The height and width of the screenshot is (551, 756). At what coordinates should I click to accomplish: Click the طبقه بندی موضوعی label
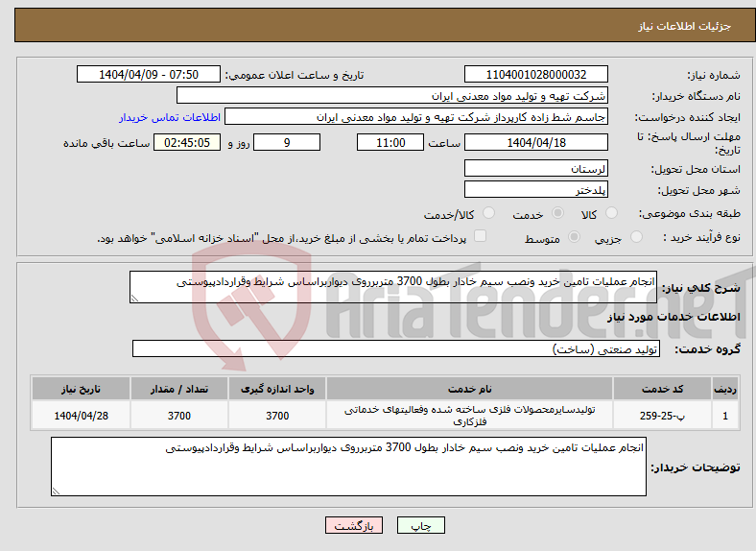[x=690, y=213]
